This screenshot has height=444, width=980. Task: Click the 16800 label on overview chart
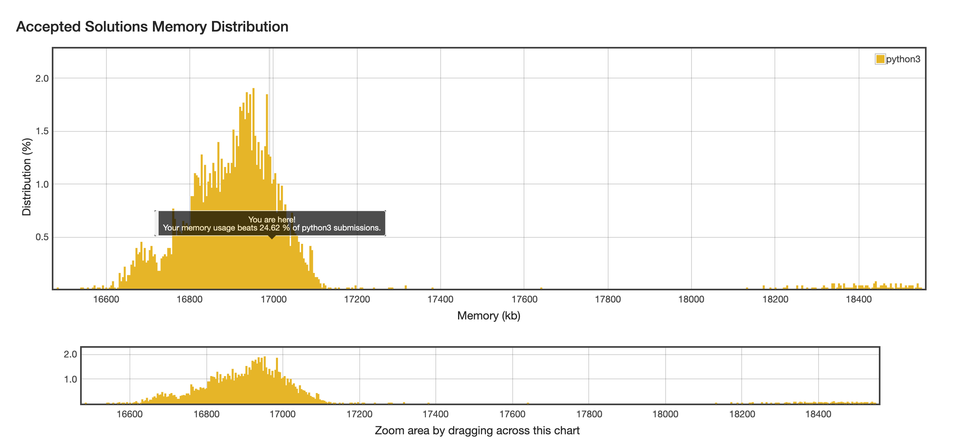pos(206,414)
